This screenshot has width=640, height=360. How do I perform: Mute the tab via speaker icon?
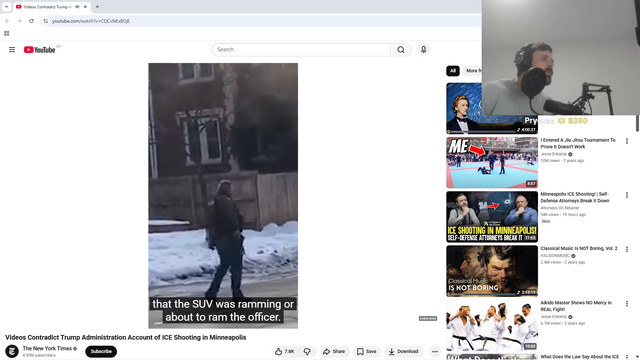(x=77, y=7)
